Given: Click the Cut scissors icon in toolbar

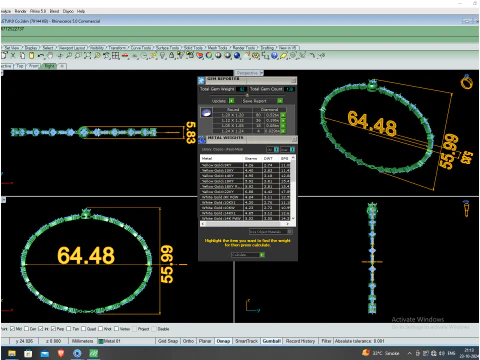Looking at the screenshot, I should click(13, 56).
